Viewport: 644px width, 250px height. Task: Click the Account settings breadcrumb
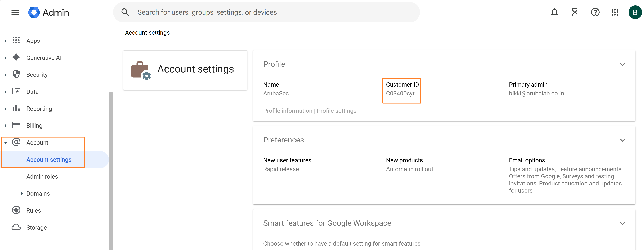click(x=147, y=33)
